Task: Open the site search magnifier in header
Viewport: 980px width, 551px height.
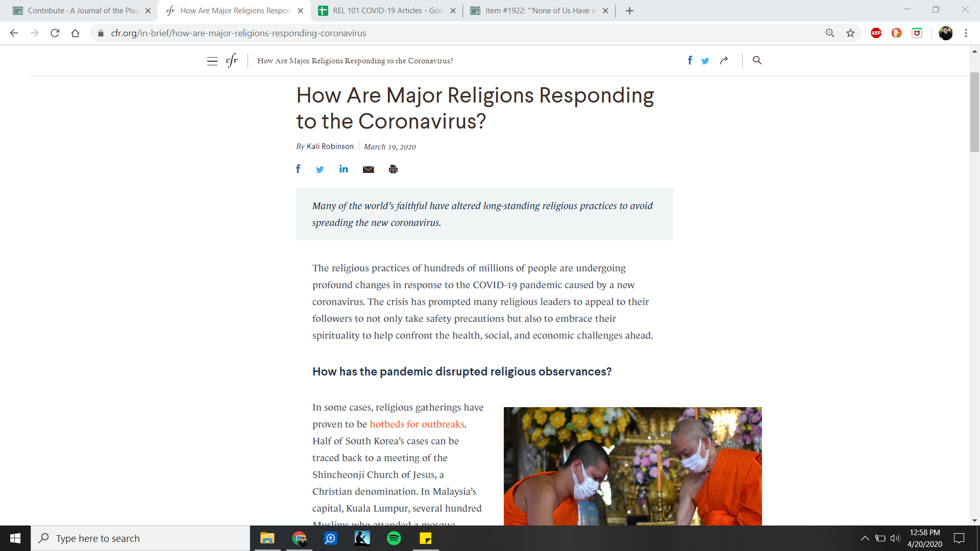Action: [757, 60]
